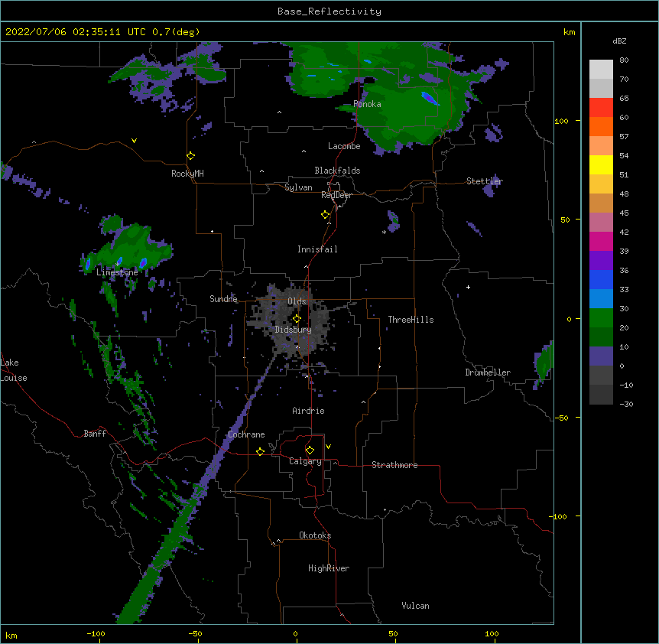Pick the yellow 51-54 dBZ legend swatch
659x644 pixels.
(601, 164)
